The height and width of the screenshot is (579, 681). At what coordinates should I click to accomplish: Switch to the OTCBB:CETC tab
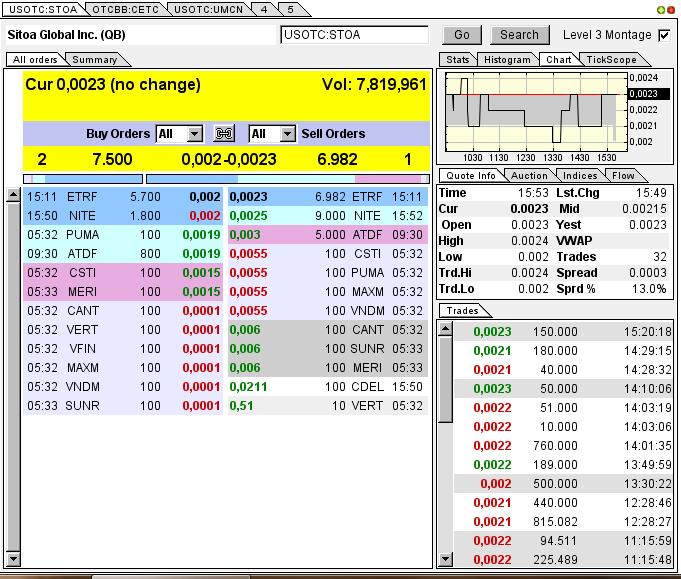(124, 8)
